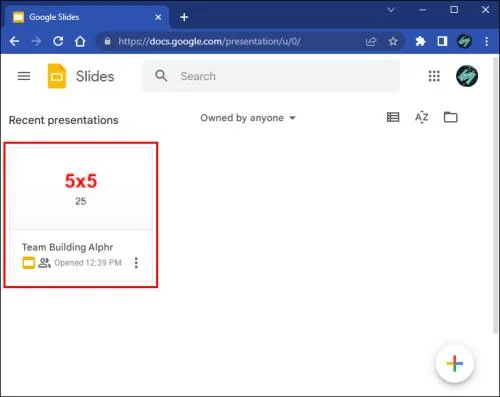Open the main hamburger menu
500x397 pixels.
point(24,76)
